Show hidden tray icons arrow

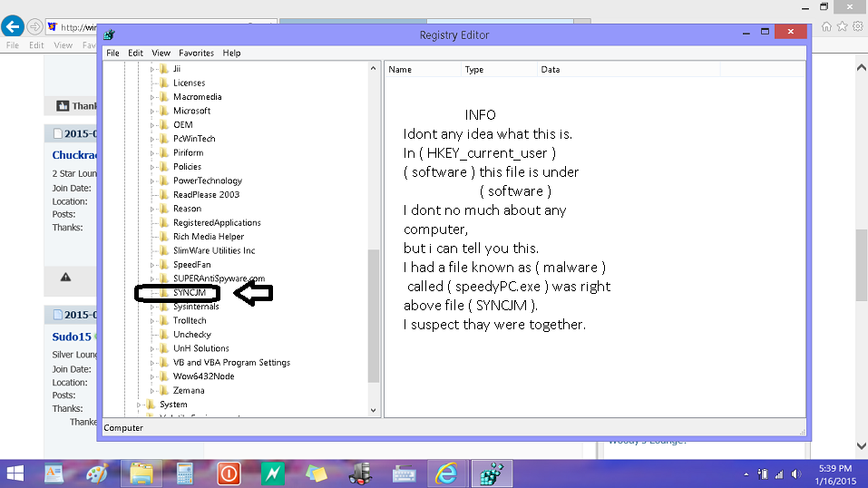click(x=746, y=474)
